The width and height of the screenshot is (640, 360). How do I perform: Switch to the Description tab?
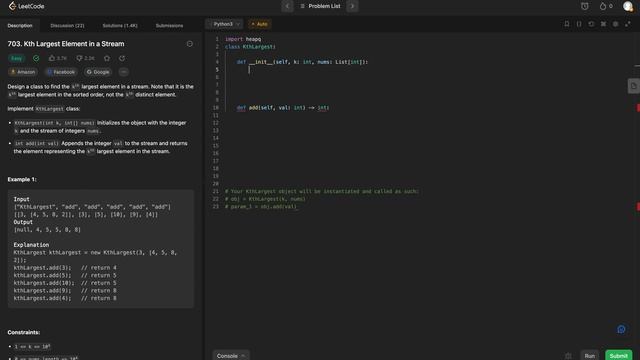click(x=20, y=25)
